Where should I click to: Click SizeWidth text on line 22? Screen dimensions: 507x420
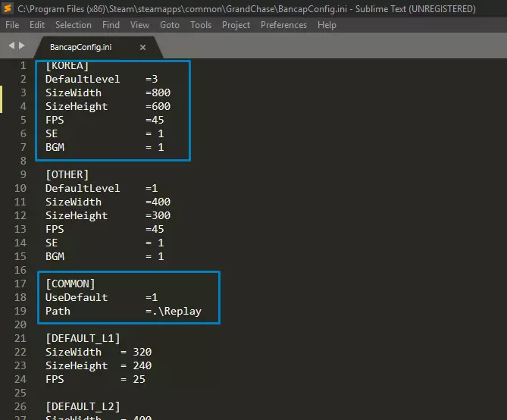pyautogui.click(x=74, y=352)
